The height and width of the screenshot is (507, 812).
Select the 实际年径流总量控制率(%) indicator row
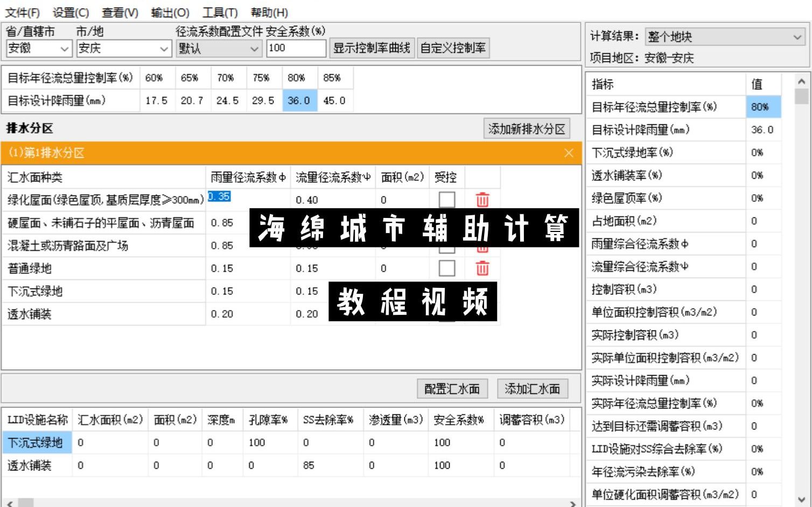click(666, 403)
